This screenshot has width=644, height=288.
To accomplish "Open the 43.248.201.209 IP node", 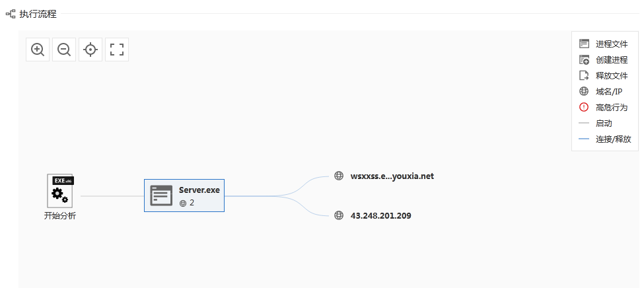I will pos(381,216).
